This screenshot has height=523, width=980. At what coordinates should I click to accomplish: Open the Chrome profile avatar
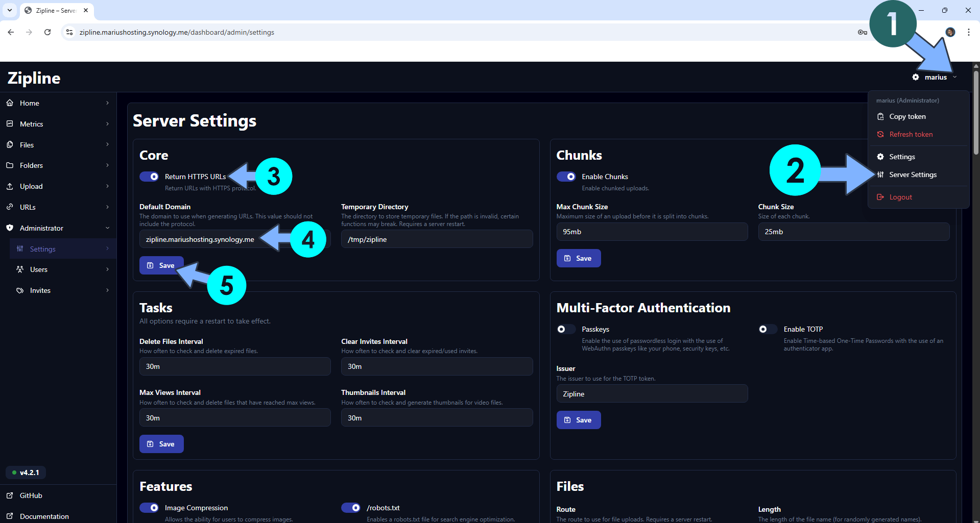[950, 32]
